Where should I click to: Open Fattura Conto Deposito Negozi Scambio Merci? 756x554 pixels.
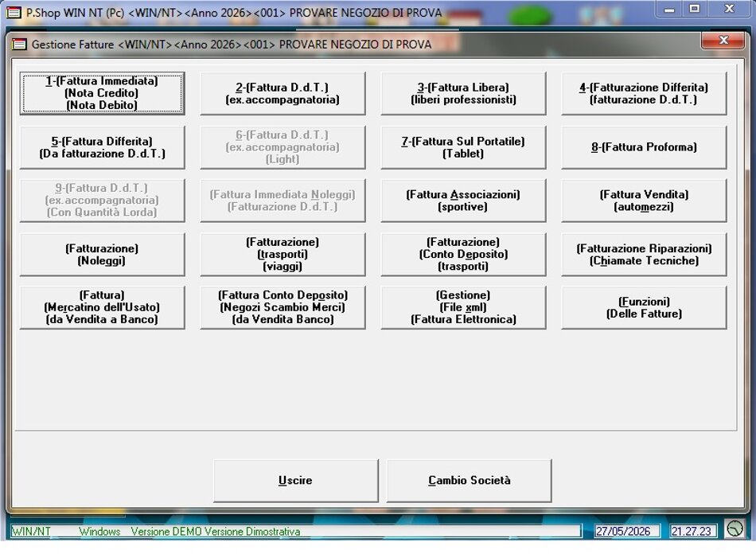(283, 307)
